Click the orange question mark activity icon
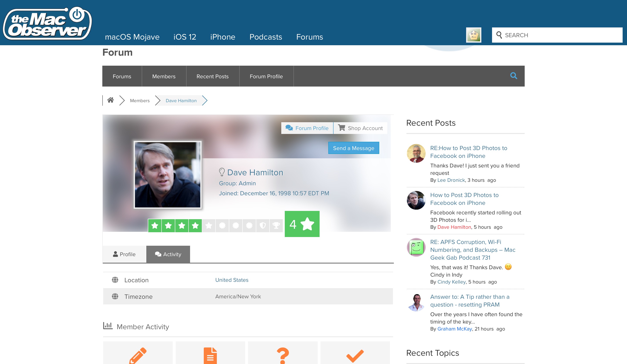The height and width of the screenshot is (364, 627). click(283, 356)
